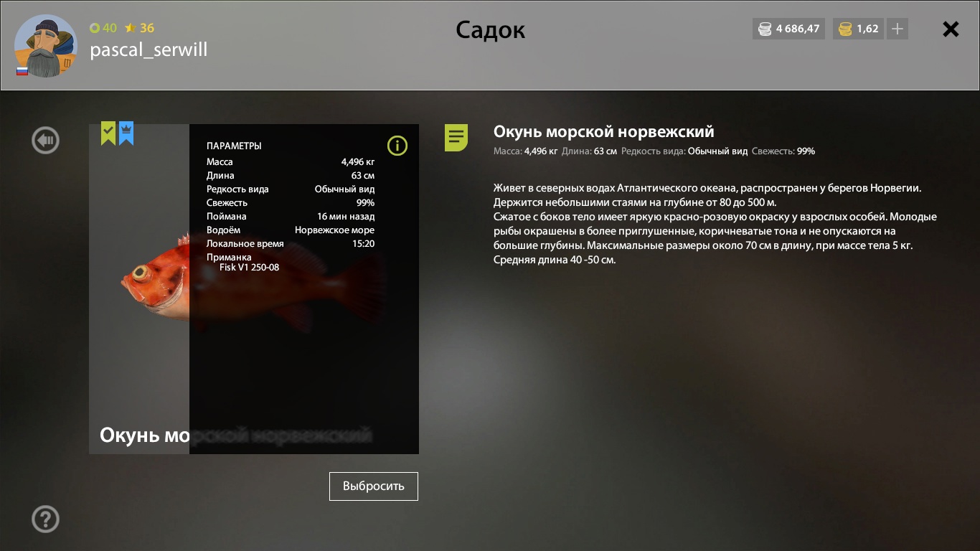Click the Russian flag under the avatar

coord(22,71)
